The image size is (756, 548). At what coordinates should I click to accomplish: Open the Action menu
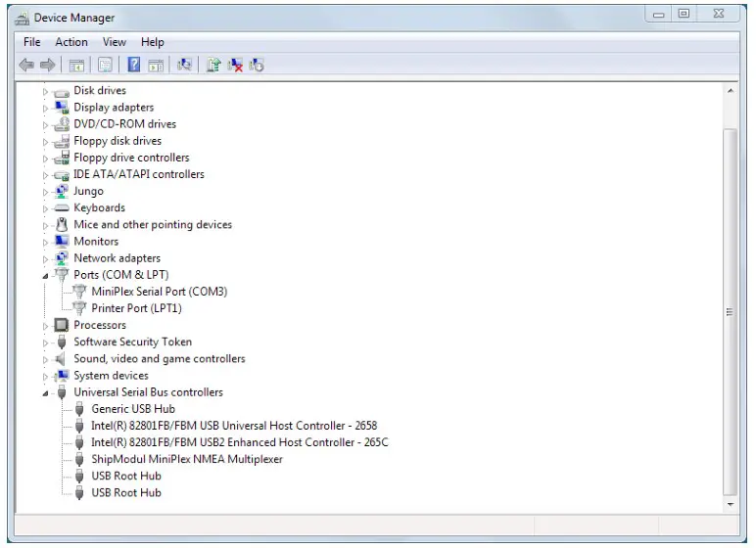coord(71,42)
